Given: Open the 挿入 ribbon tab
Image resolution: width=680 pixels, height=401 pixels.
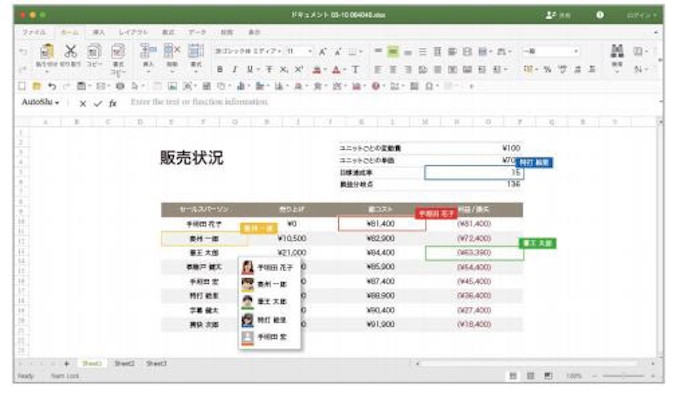Looking at the screenshot, I should coord(99,32).
